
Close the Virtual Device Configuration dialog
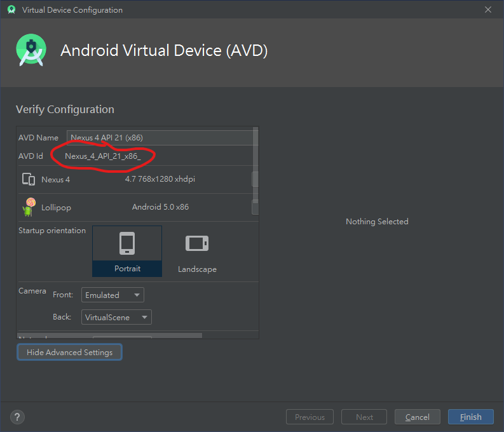(488, 10)
